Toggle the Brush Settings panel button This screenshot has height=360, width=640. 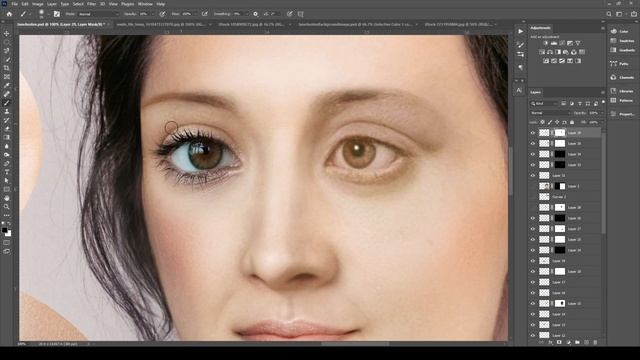pos(57,14)
